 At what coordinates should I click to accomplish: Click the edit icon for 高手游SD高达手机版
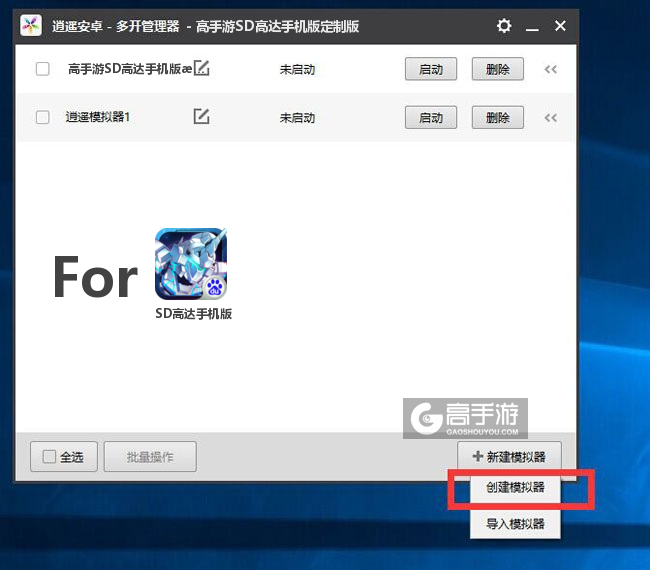click(x=202, y=69)
